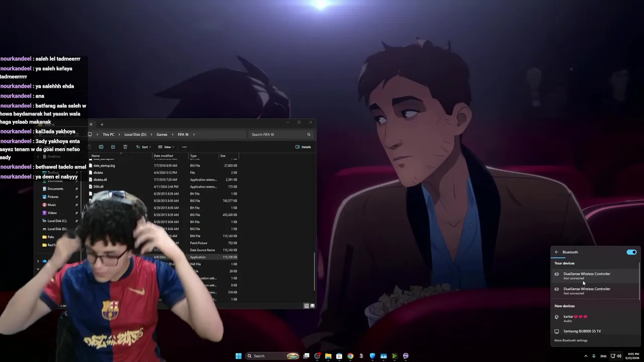Expand the chevron after Games breadcrumb
The width and height of the screenshot is (644, 362).
click(x=173, y=134)
